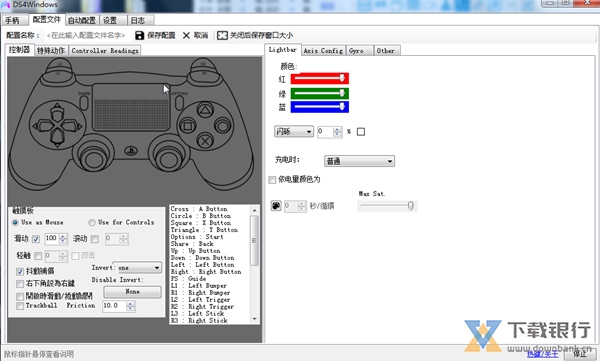Open the 闪烁 dropdown
Screen dimensions: 600x361
click(294, 132)
